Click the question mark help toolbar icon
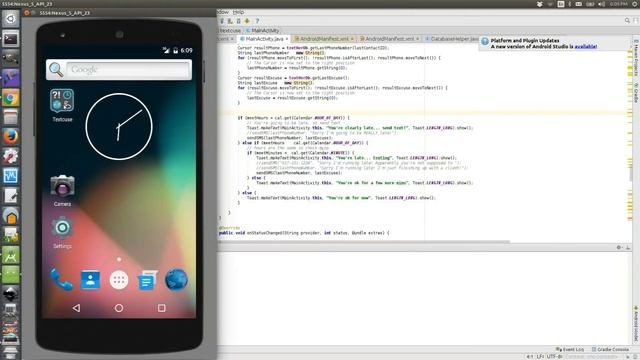 (x=257, y=21)
